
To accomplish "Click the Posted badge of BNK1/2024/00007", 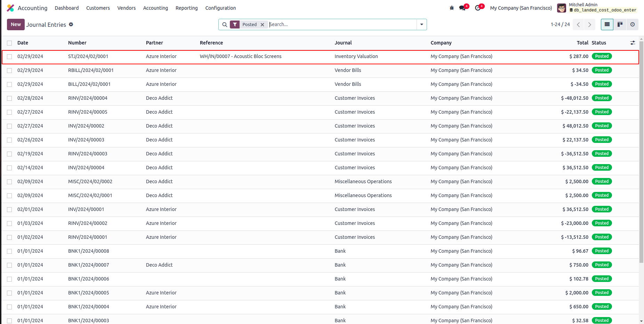I will pos(602,265).
